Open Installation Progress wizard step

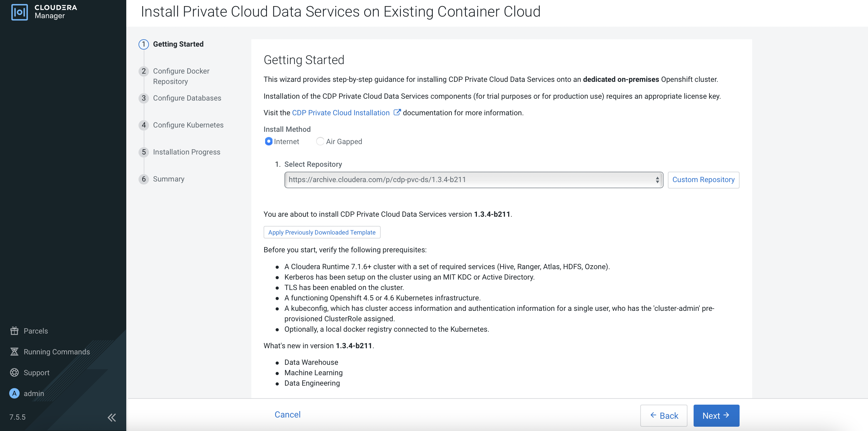(186, 152)
